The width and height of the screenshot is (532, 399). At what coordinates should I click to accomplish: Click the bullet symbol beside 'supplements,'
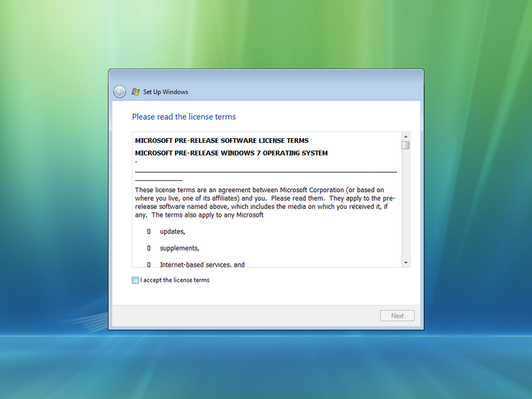(149, 249)
